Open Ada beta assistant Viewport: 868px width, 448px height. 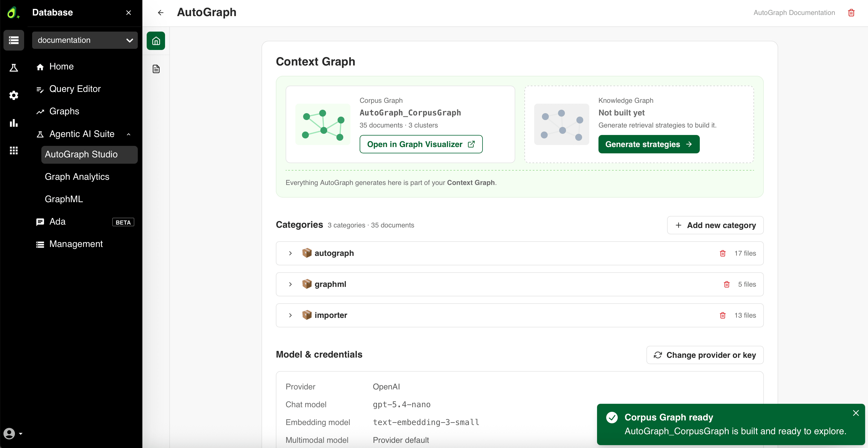click(x=85, y=221)
